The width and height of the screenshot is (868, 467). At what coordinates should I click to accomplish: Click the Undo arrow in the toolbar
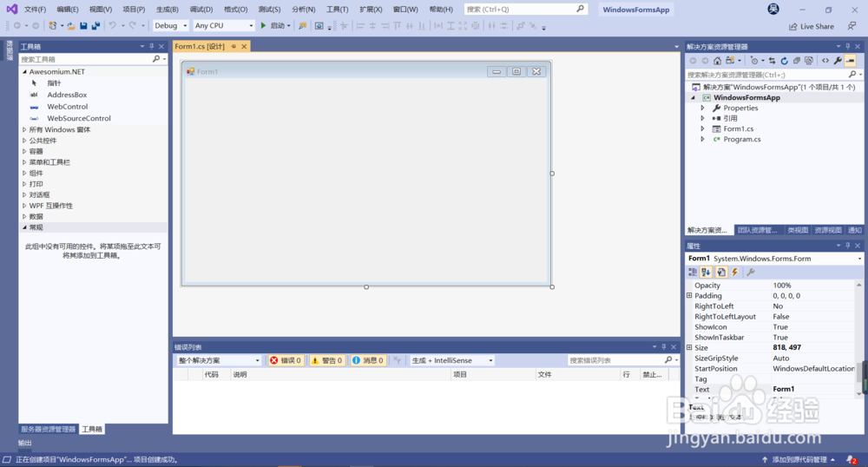[x=112, y=25]
